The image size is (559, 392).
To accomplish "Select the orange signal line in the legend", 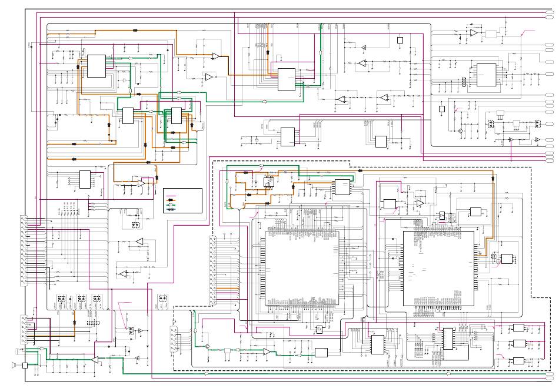I will click(172, 200).
